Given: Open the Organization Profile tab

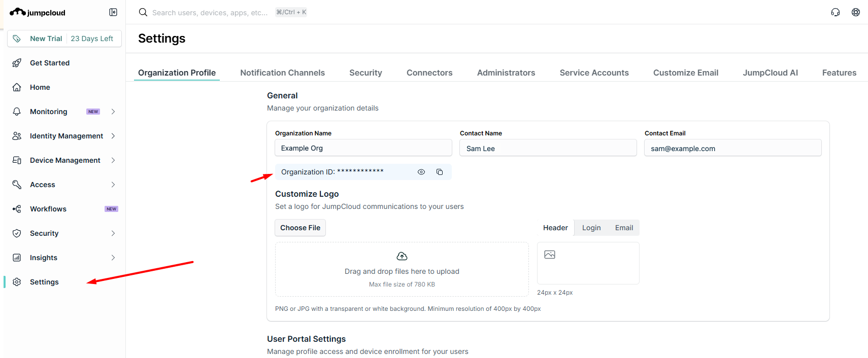Looking at the screenshot, I should pos(177,73).
